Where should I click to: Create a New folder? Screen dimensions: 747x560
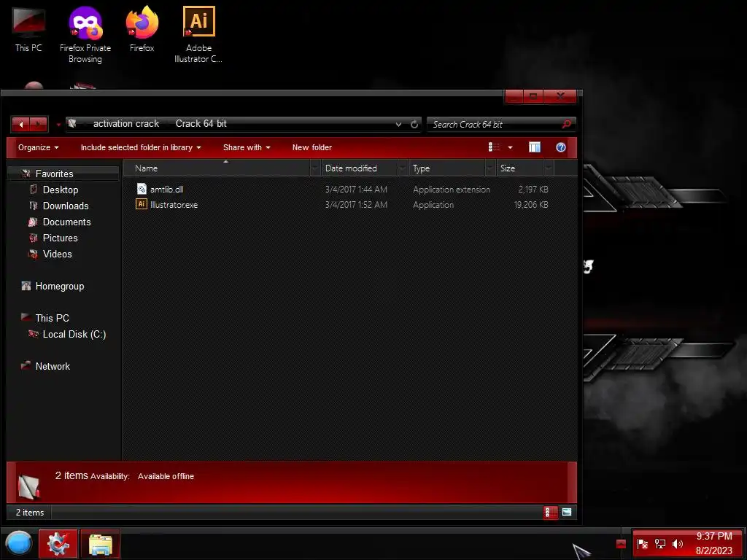(x=312, y=147)
